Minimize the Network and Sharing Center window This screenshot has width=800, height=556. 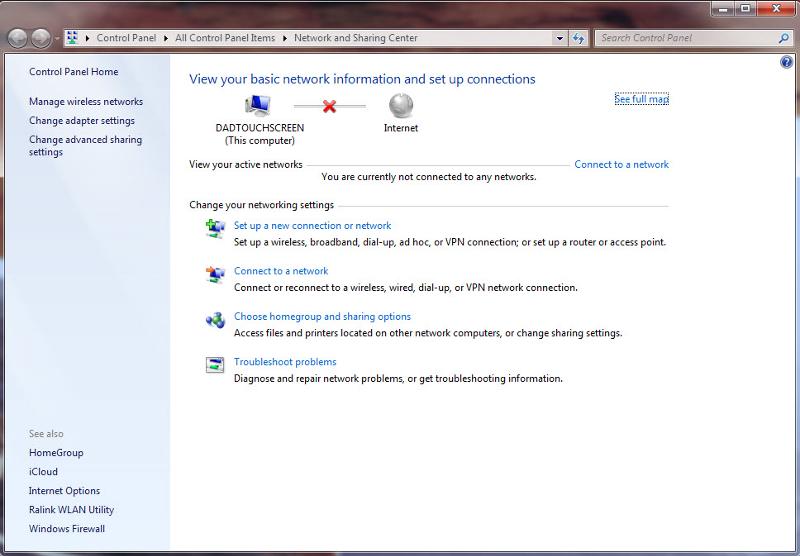722,9
